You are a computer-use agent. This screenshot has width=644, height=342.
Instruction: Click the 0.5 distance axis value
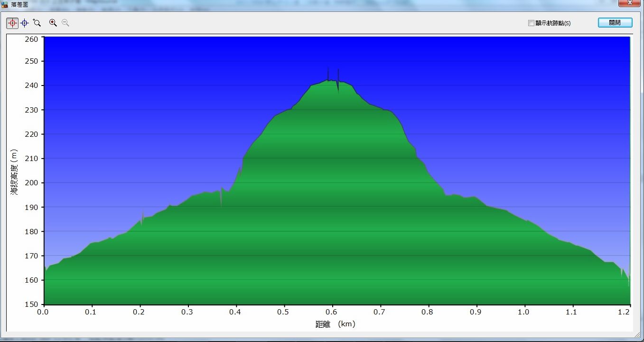click(284, 312)
